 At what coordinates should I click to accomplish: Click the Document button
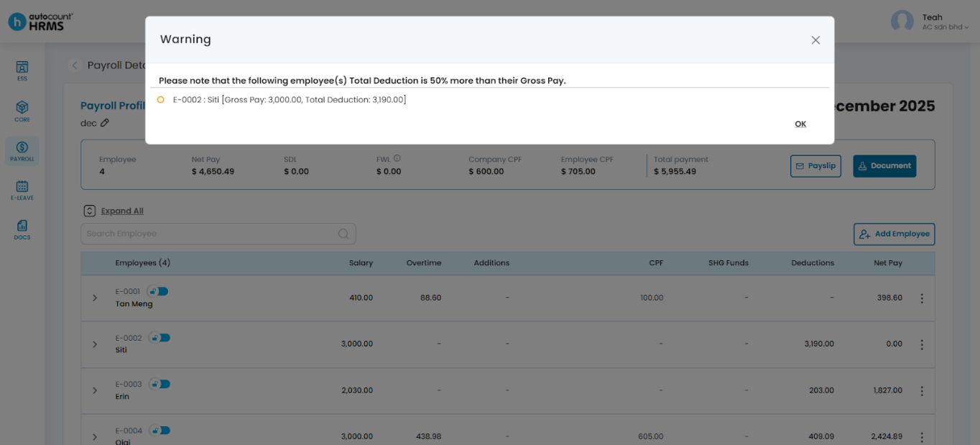pos(884,166)
